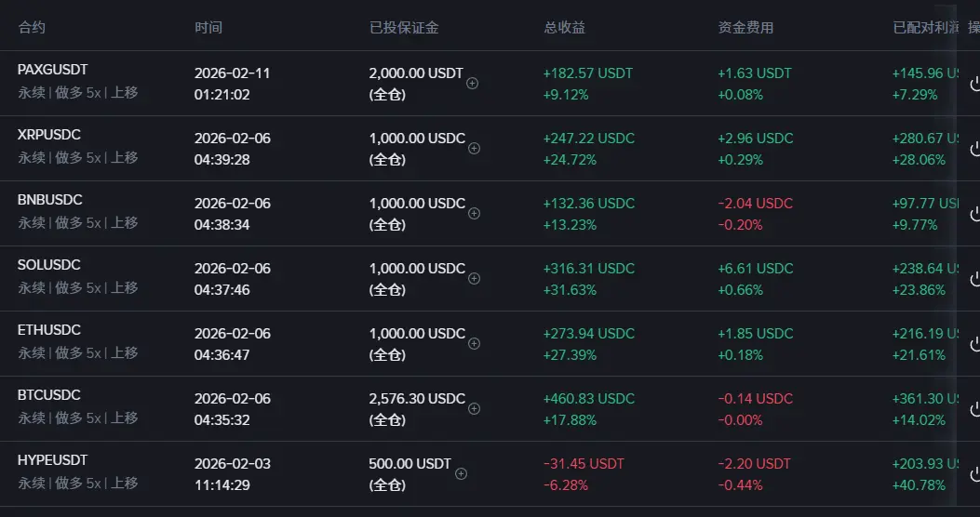Click the plus icon for XRPUSDC margin
Image resolution: width=980 pixels, height=517 pixels.
pyautogui.click(x=474, y=148)
